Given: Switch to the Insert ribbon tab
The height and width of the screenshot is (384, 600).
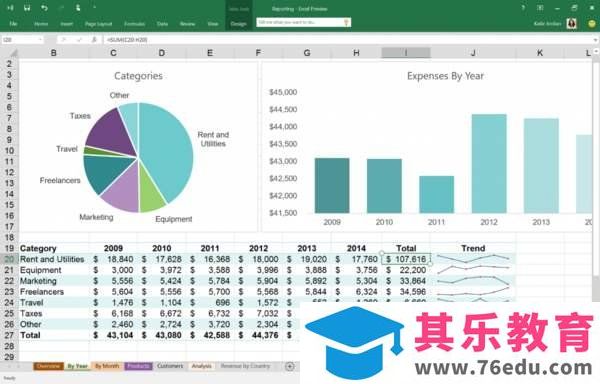Looking at the screenshot, I should pyautogui.click(x=66, y=24).
